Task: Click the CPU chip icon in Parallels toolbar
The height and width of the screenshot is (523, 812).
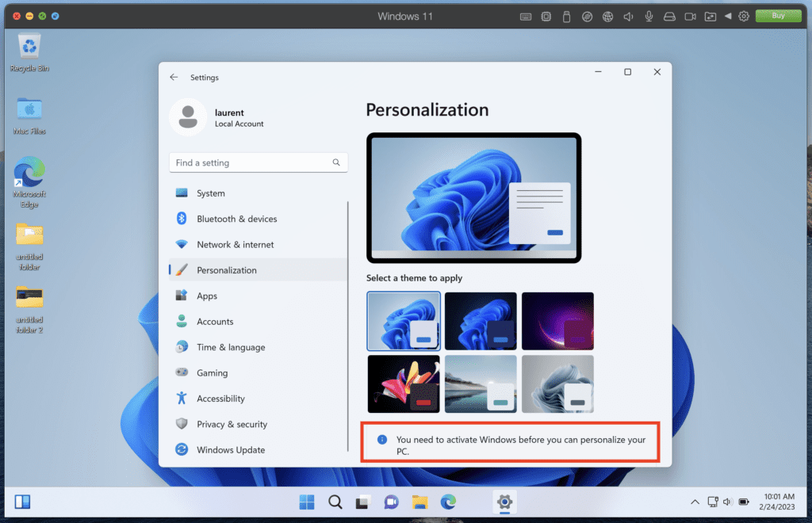Action: pos(546,17)
